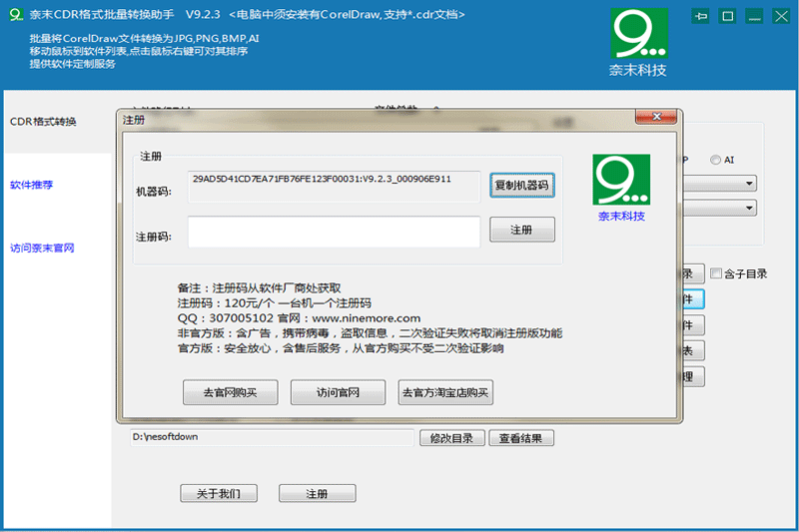The image size is (799, 532).
Task: Click the pin window icon in title bar
Action: click(701, 16)
